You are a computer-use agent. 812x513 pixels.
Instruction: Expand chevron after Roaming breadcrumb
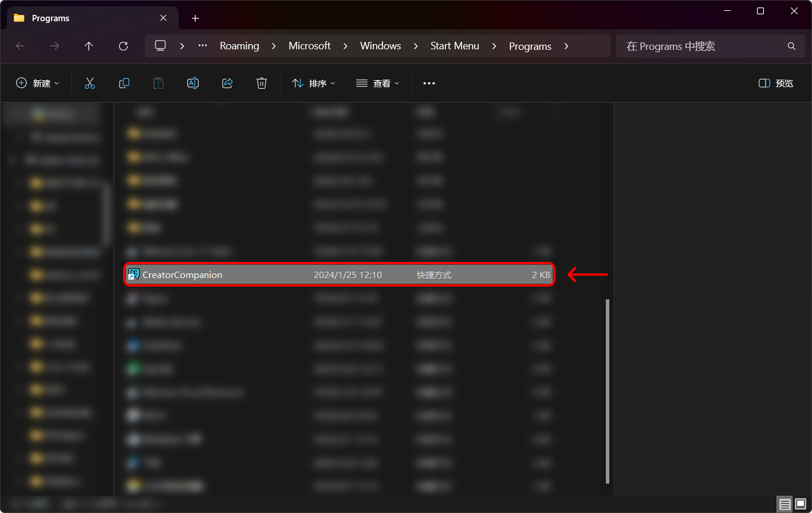[x=274, y=46]
